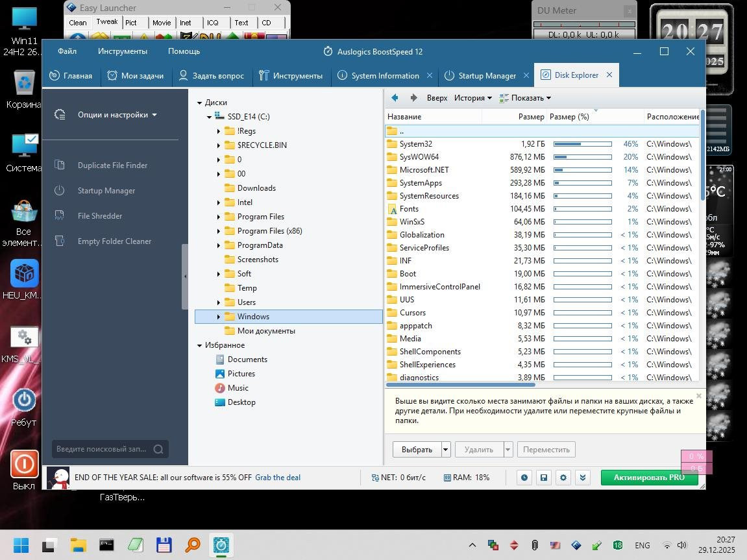Show hidden tray icons chevron
Viewport: 747px width, 560px height.
[472, 545]
